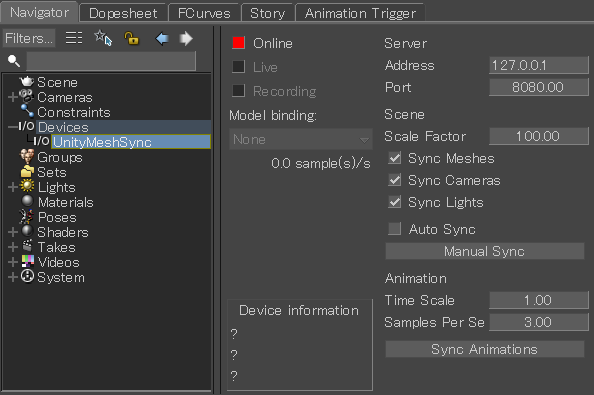Click the Samples Per Second field 3.00
This screenshot has height=395, width=594.
[539, 322]
